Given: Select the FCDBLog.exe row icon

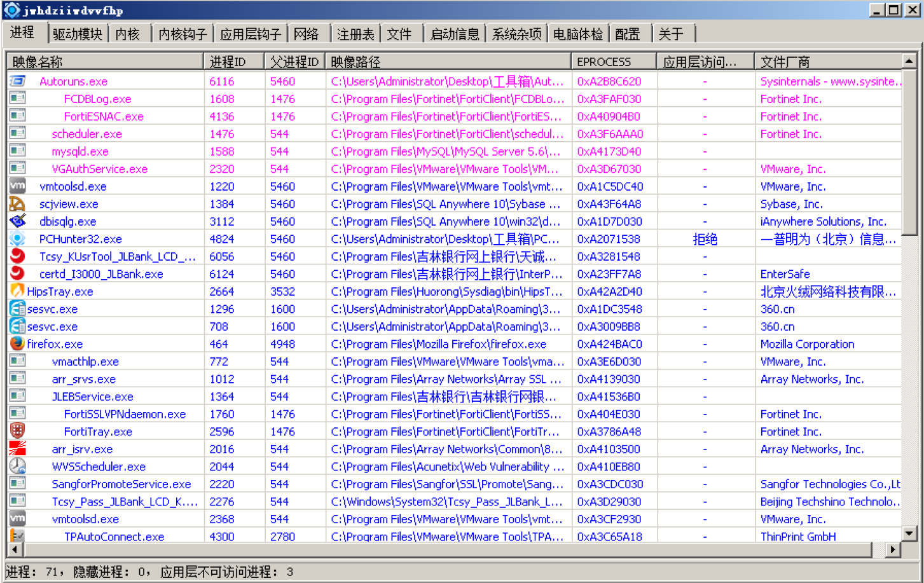Looking at the screenshot, I should [x=18, y=99].
